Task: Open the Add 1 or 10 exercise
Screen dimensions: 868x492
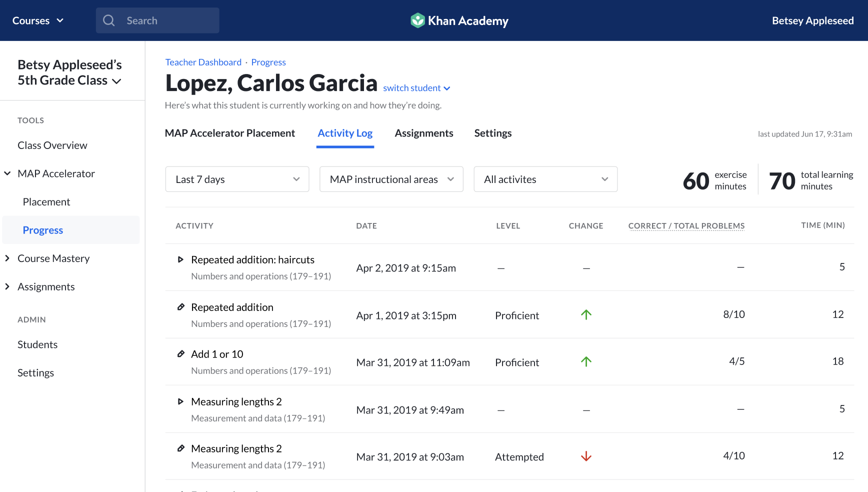Action: pyautogui.click(x=217, y=354)
